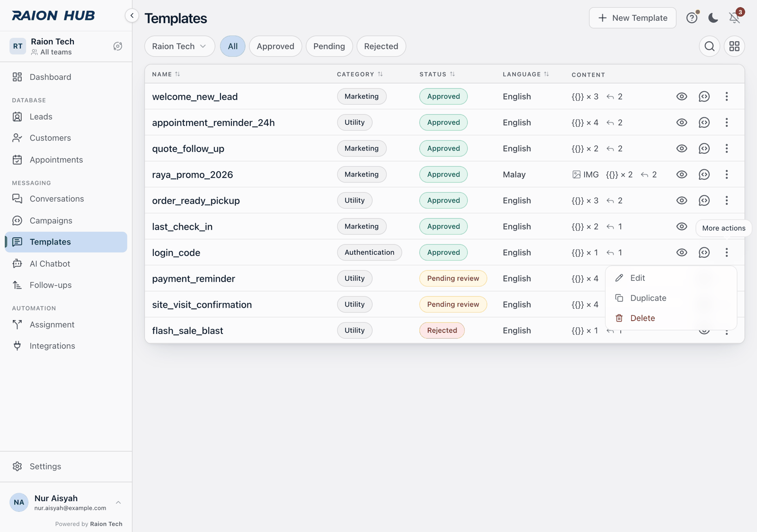This screenshot has width=757, height=532.
Task: Filter templates by Rejected tab
Action: (x=381, y=46)
